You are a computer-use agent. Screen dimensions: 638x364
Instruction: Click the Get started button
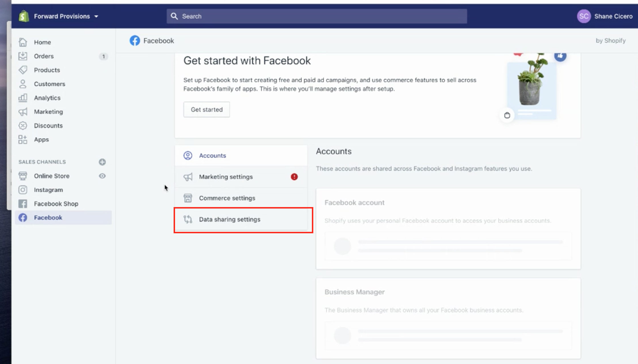tap(206, 109)
